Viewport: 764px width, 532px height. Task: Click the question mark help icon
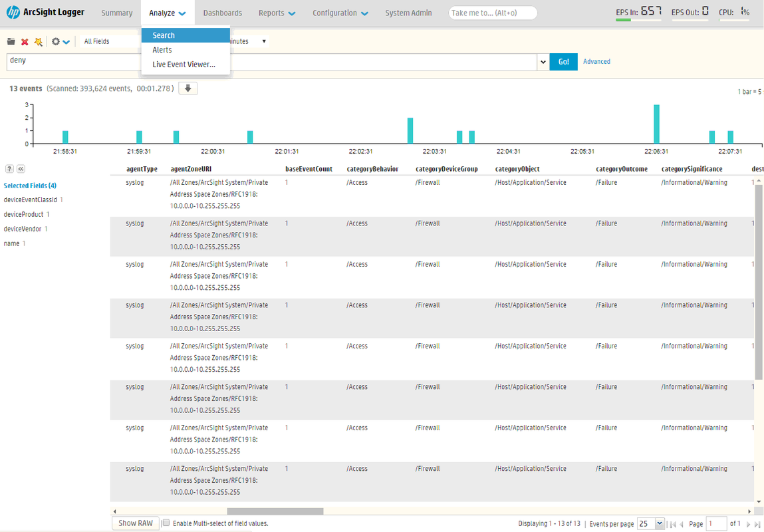tap(9, 168)
